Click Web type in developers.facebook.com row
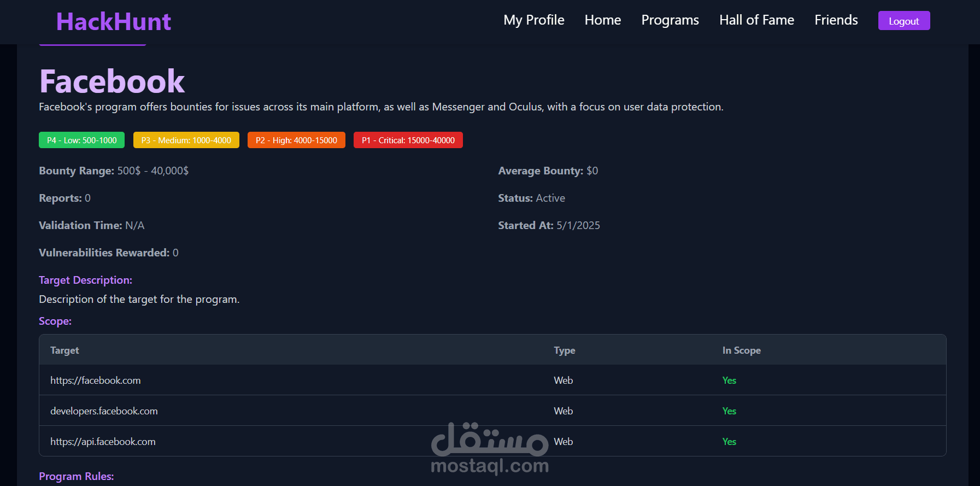The height and width of the screenshot is (486, 980). point(564,411)
